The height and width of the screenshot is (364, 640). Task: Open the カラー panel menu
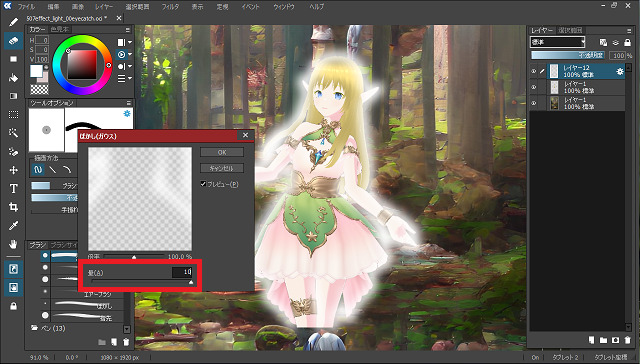[x=128, y=30]
